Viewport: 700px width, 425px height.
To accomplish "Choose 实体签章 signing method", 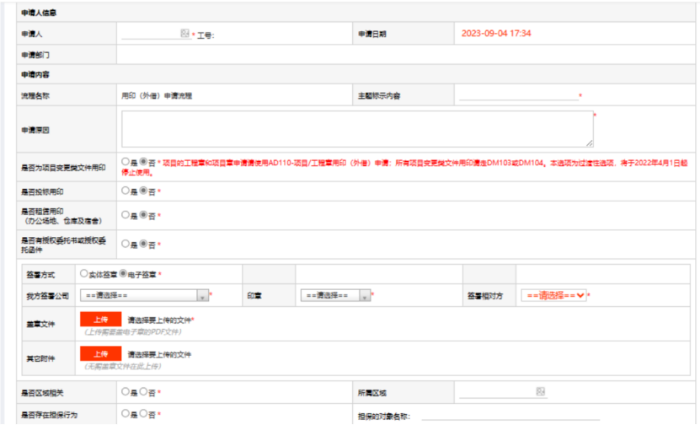I will coord(83,272).
